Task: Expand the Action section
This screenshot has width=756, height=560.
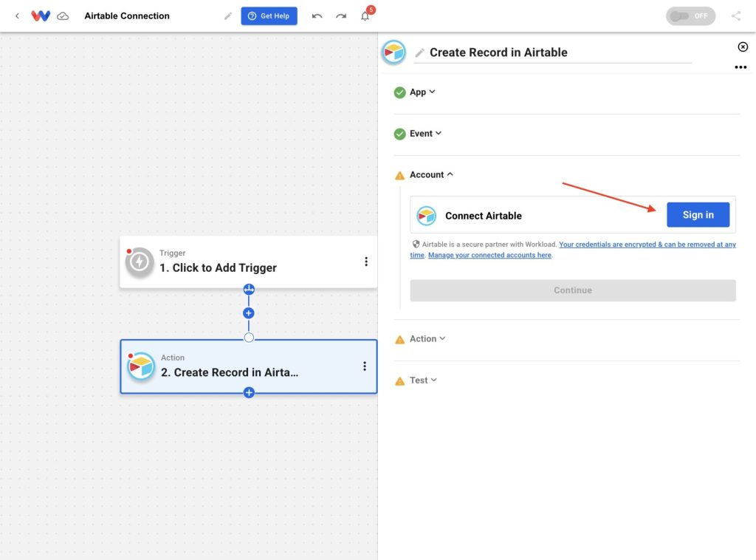Action: coord(427,338)
